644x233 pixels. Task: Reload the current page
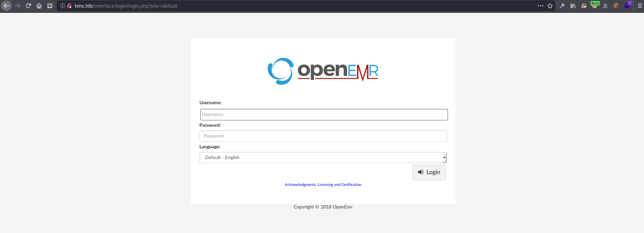(x=28, y=6)
